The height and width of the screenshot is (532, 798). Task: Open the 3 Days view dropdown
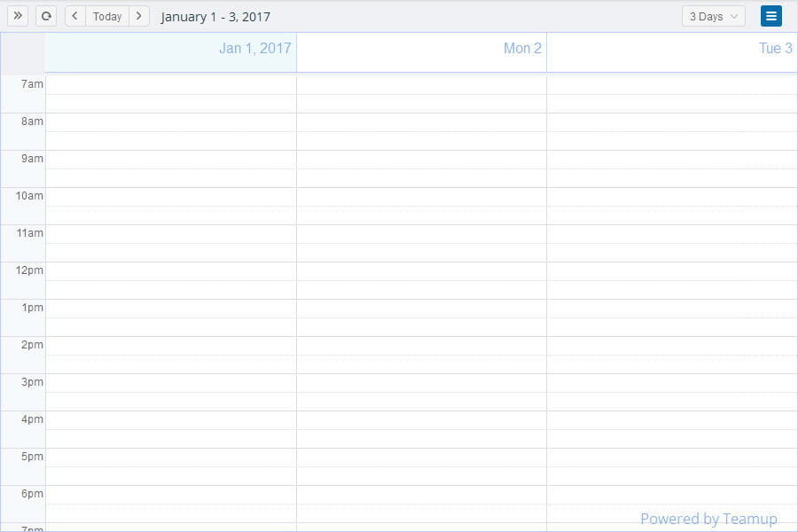(x=713, y=16)
